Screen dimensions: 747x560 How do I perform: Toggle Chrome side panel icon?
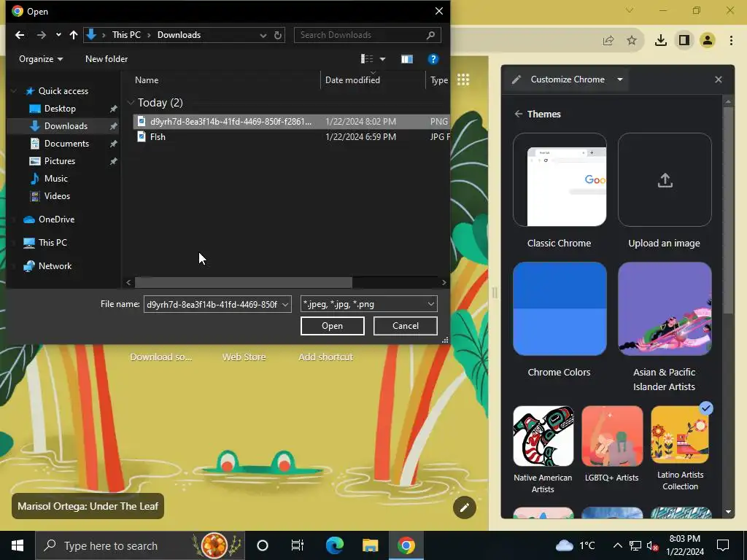[684, 41]
